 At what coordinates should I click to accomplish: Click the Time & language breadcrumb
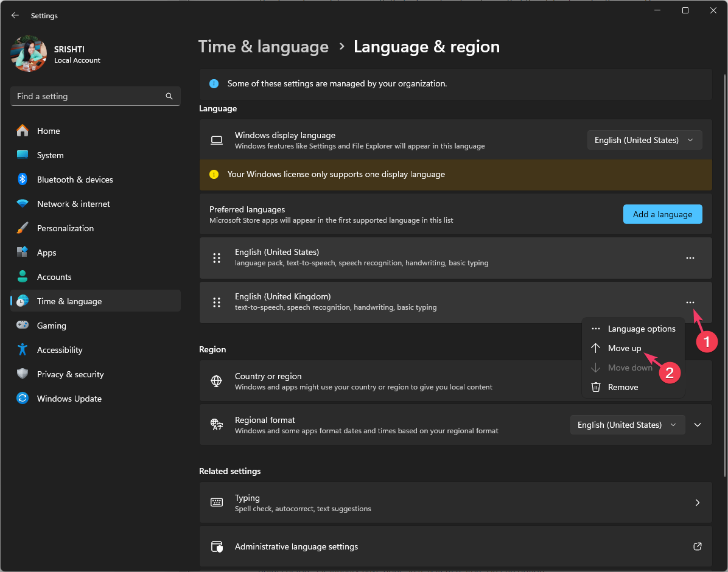pyautogui.click(x=264, y=47)
